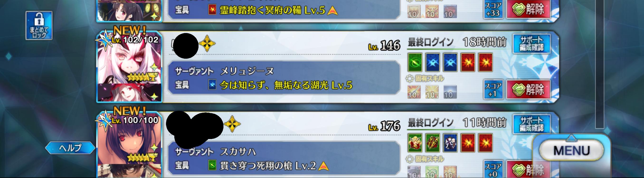Click Scathach's blue Arts command code card
Screen dimensions: 644x178
[x=450, y=143]
